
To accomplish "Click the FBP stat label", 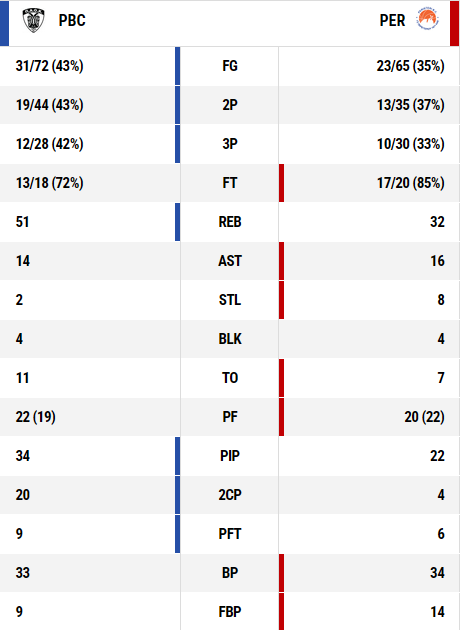I will click(x=229, y=612).
